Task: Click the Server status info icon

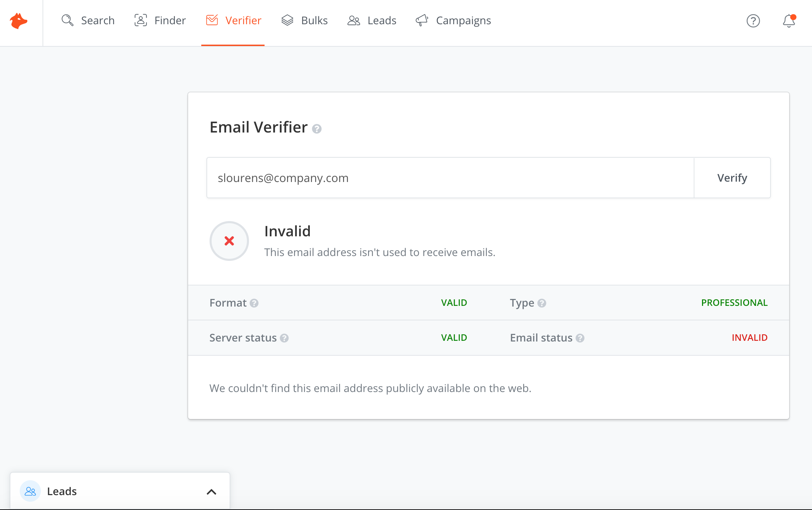Action: coord(284,338)
